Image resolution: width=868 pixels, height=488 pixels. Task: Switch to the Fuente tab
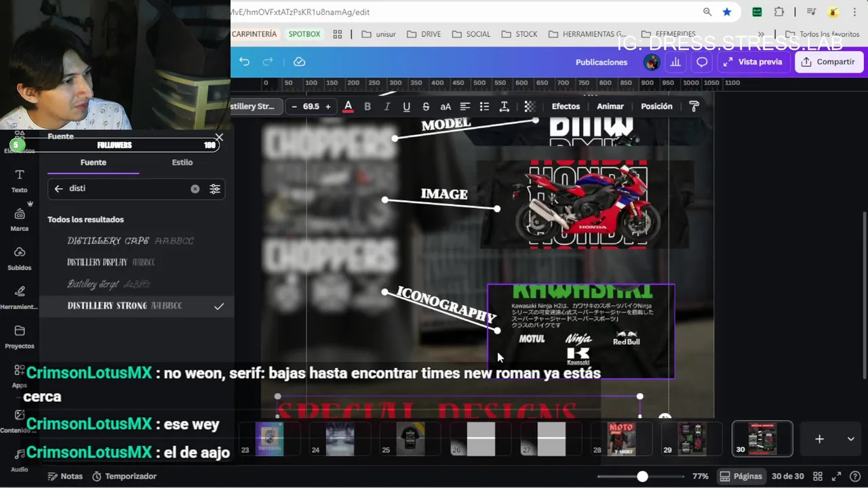pos(93,163)
